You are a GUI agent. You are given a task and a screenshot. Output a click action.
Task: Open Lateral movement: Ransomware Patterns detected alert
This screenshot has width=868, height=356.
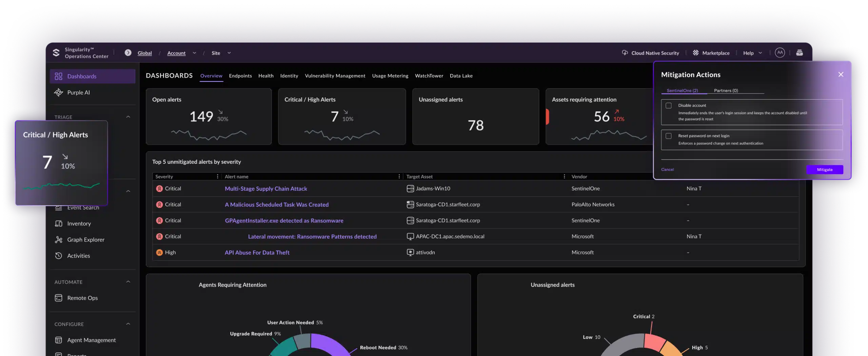click(312, 237)
